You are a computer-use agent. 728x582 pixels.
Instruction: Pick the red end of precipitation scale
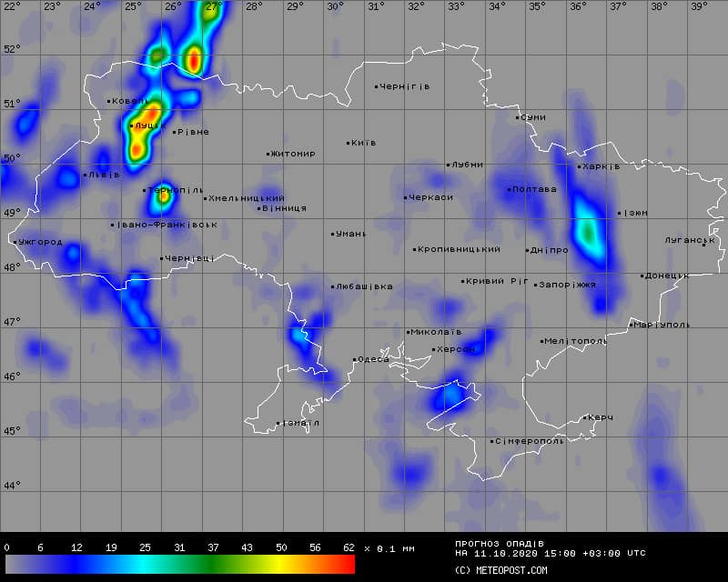pos(346,565)
